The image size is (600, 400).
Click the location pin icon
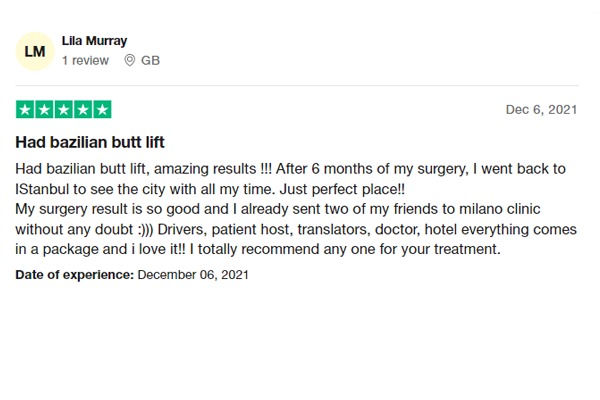tap(130, 60)
